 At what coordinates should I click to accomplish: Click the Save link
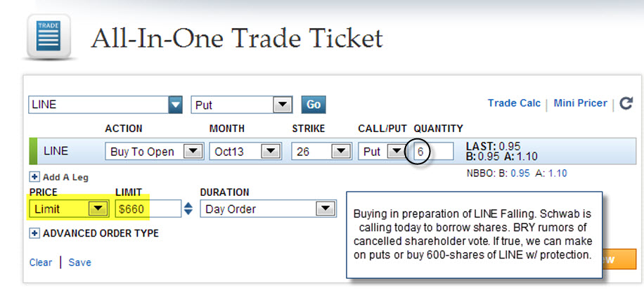pyautogui.click(x=79, y=263)
